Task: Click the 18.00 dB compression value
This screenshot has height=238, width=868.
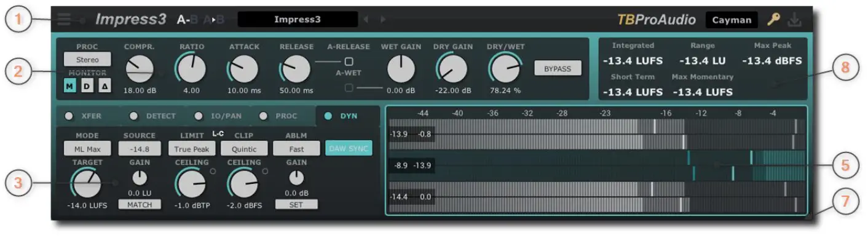Action: coord(140,90)
